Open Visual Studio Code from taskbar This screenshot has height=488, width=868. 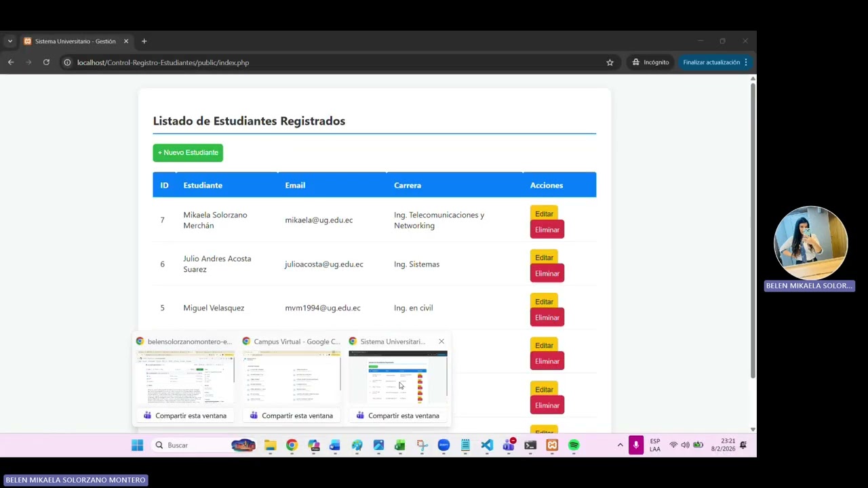point(487,445)
